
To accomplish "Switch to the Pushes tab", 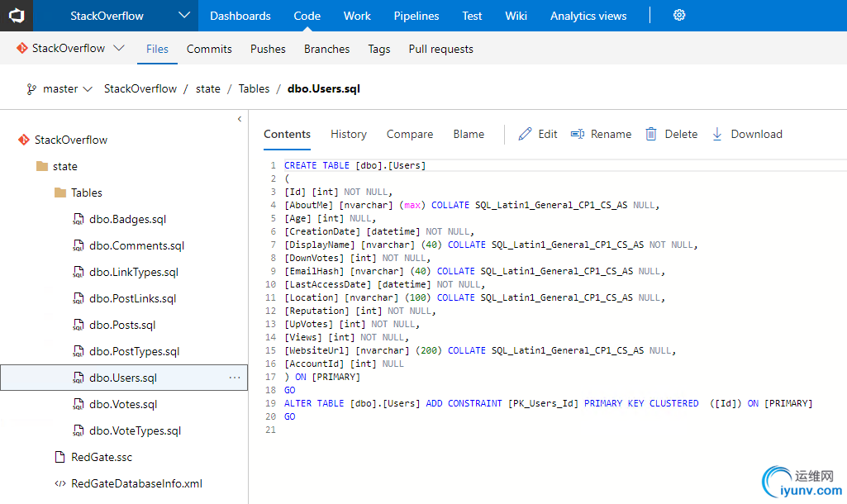I will (x=268, y=49).
